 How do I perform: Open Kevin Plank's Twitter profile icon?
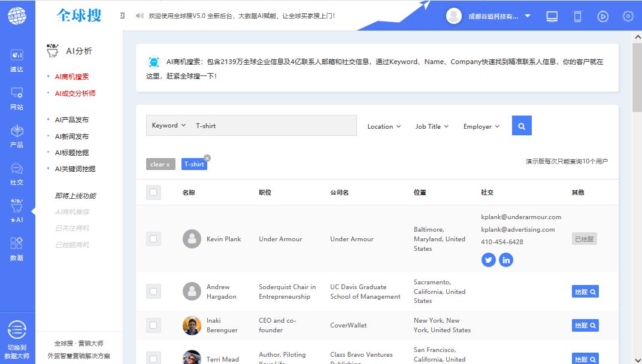tap(489, 260)
